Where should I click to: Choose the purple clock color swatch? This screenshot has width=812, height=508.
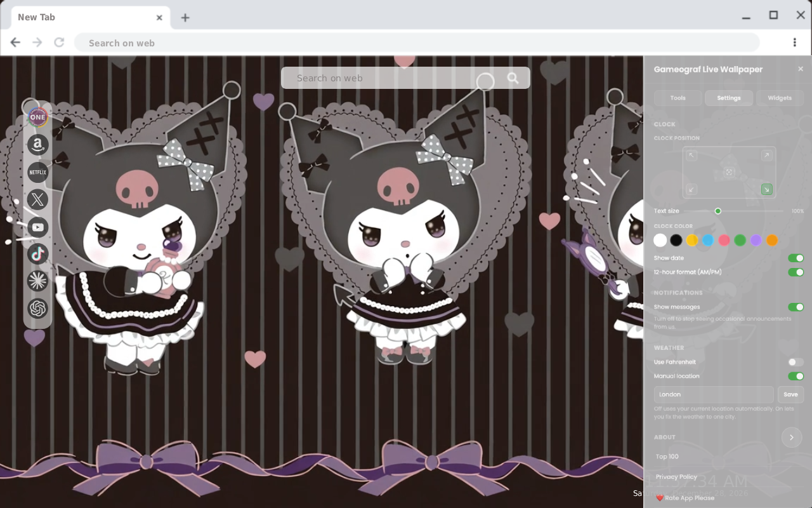[756, 240]
